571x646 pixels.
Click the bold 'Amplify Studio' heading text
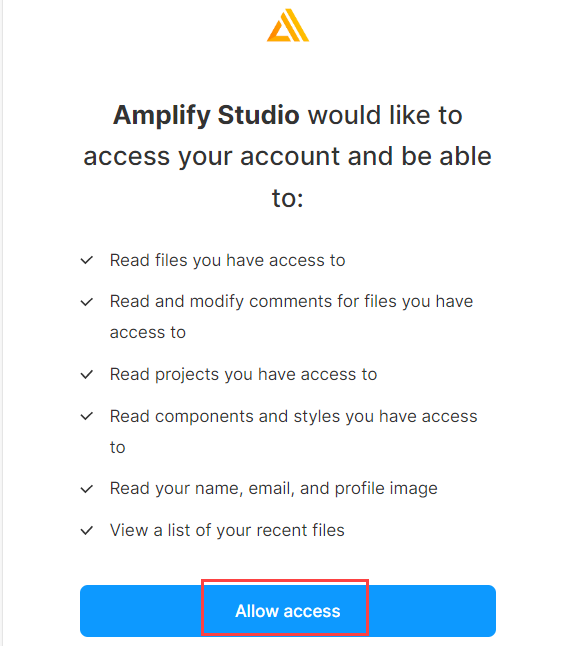[x=206, y=115]
